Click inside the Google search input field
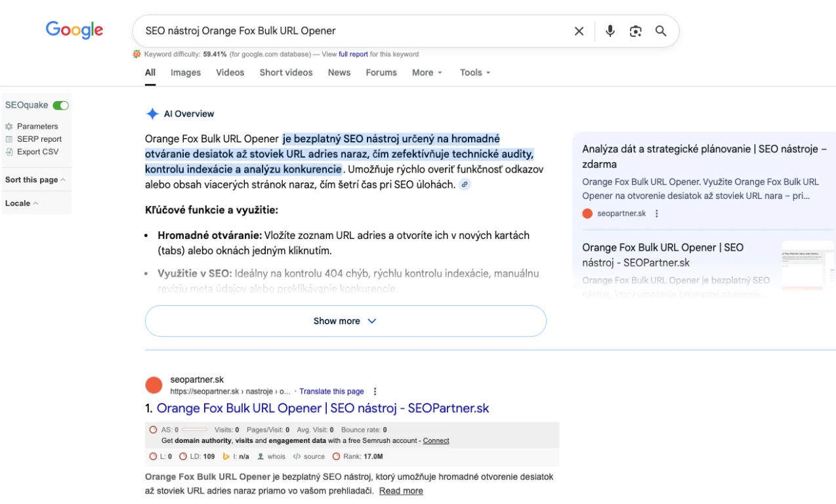The height and width of the screenshot is (504, 836). pyautogui.click(x=348, y=31)
